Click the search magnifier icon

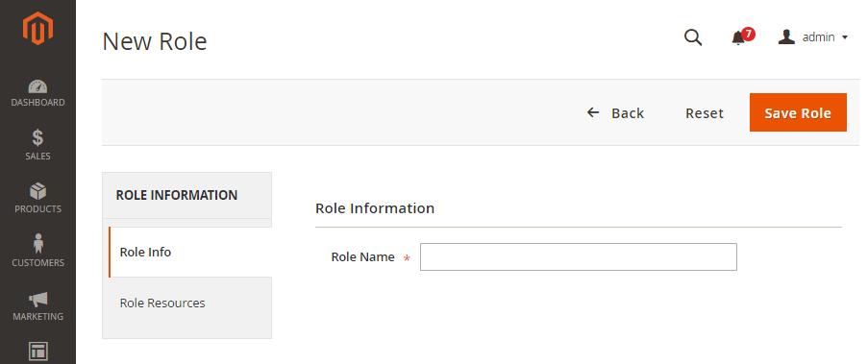click(693, 37)
